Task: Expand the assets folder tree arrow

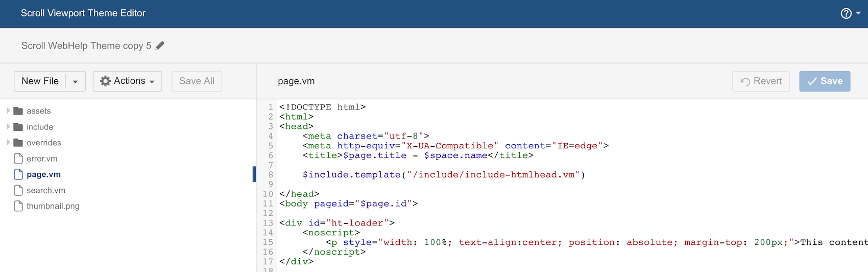Action: 8,110
